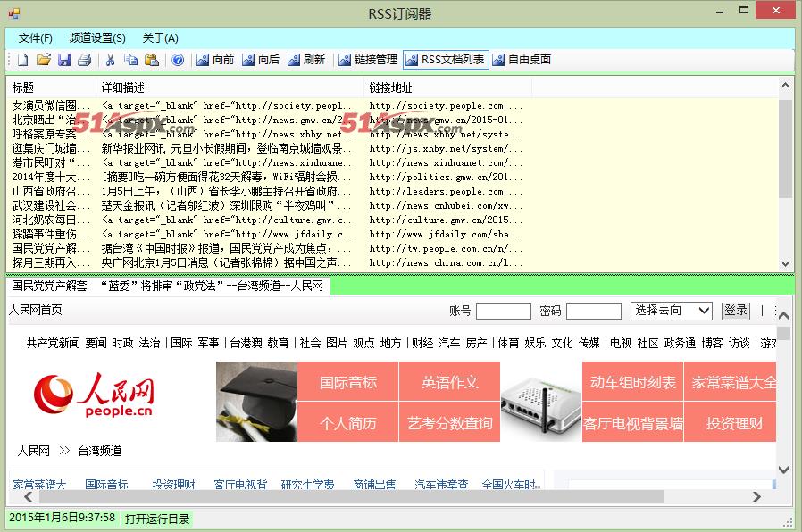Screen dimensions: 802x532
Task: Open the 文件(F) menu
Action: click(x=36, y=38)
